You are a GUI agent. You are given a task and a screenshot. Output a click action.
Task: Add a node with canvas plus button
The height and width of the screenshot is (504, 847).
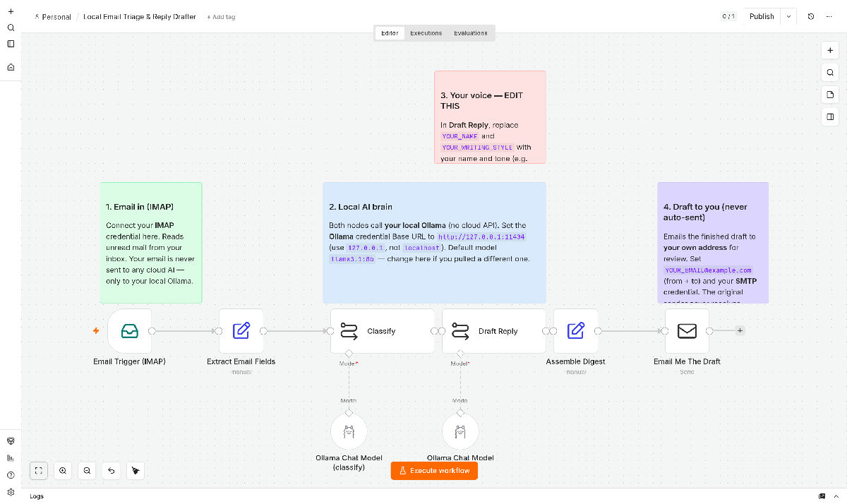pyautogui.click(x=830, y=50)
